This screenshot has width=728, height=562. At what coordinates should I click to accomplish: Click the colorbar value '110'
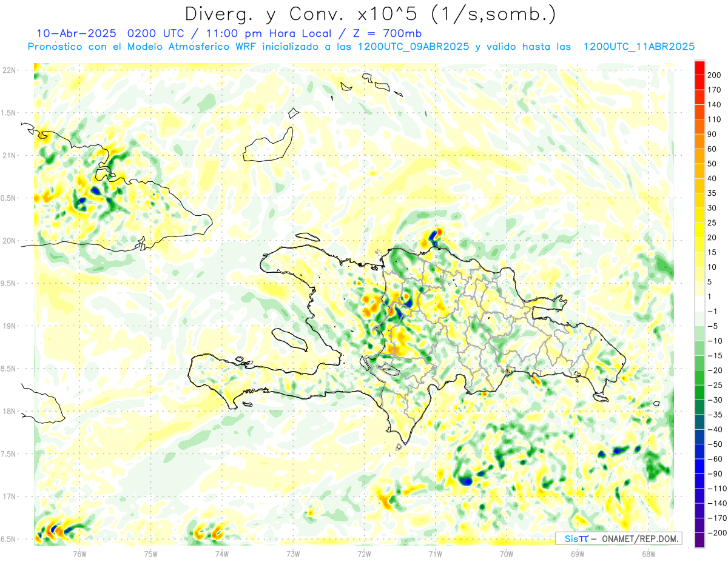click(715, 119)
